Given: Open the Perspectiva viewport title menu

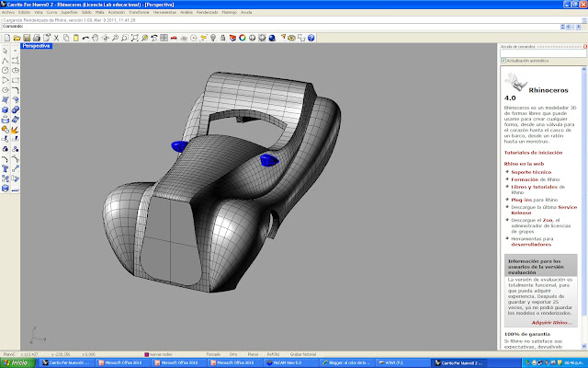Looking at the screenshot, I should click(x=37, y=46).
